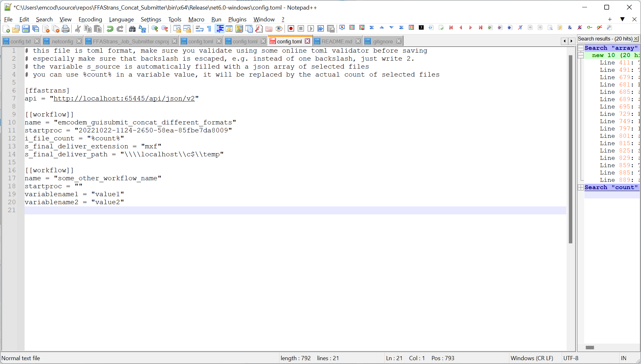This screenshot has width=641, height=364.
Task: Switch to the .gitignore tab
Action: tap(383, 41)
